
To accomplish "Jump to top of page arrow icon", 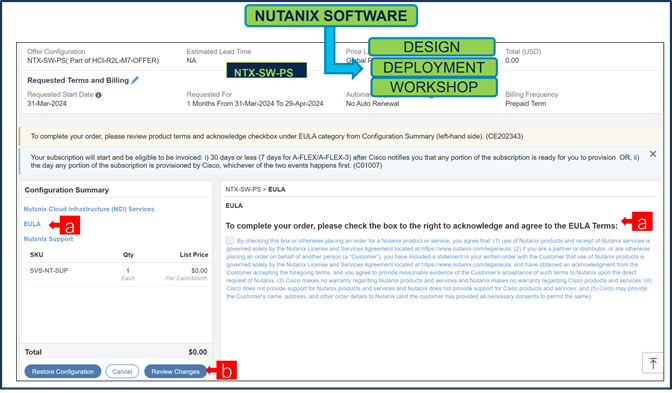I will point(653,363).
